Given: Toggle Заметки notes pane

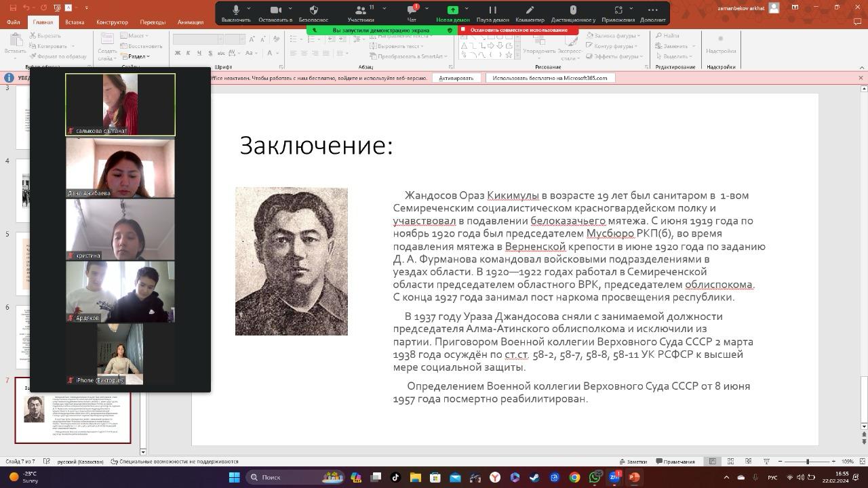Looking at the screenshot, I should [x=633, y=462].
